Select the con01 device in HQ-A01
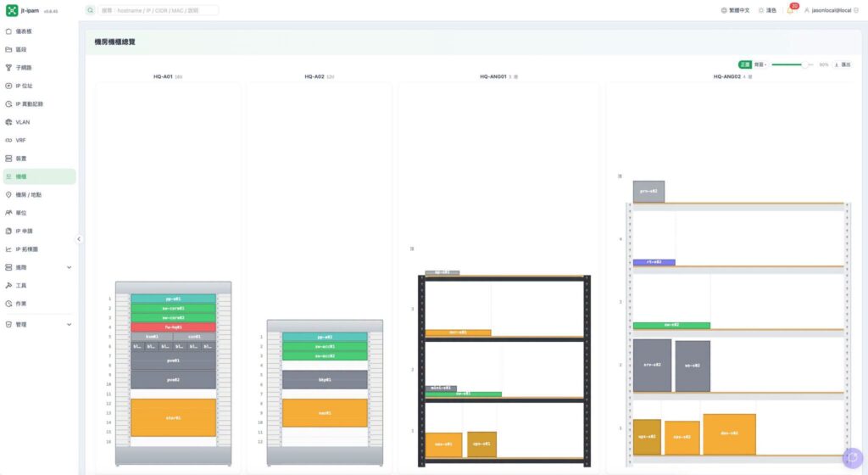868x475 pixels. click(194, 337)
